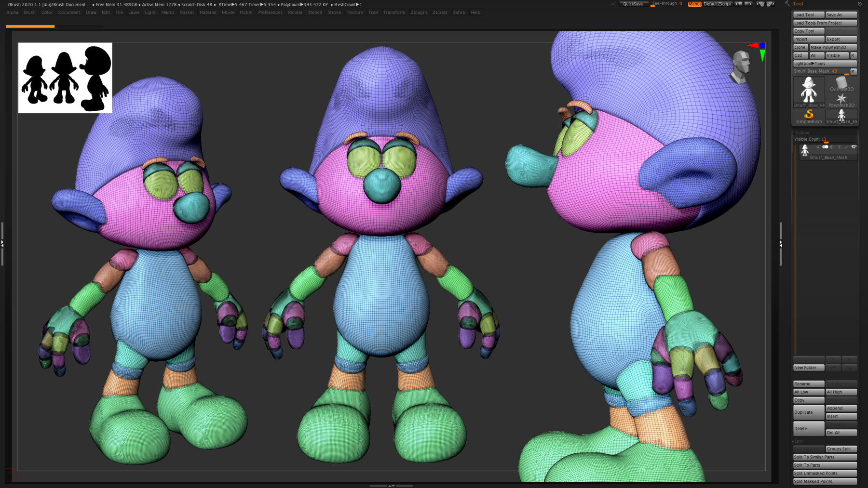Open the Preferences menu
Screen dimensions: 868x488
click(x=270, y=13)
